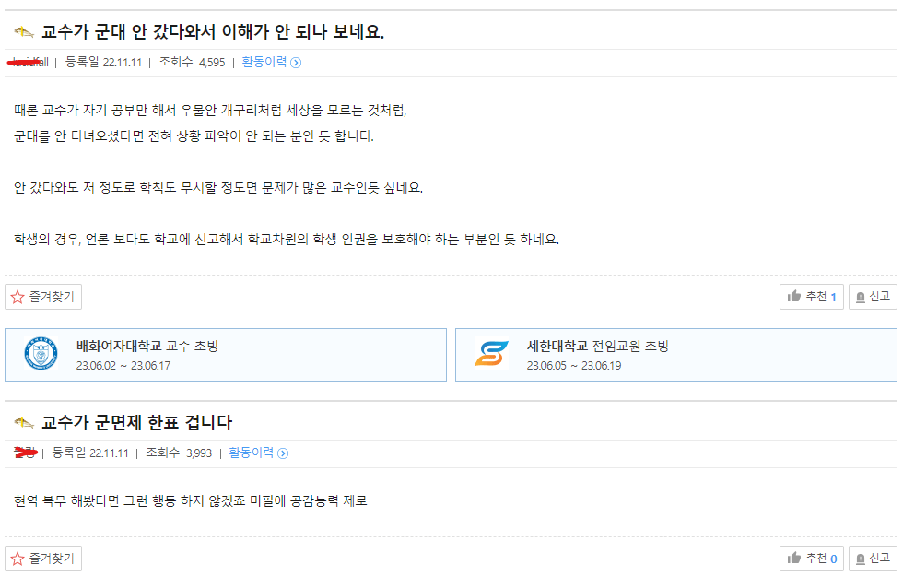Click the icon beside the first post title
The width and height of the screenshot is (915, 588).
point(24,33)
